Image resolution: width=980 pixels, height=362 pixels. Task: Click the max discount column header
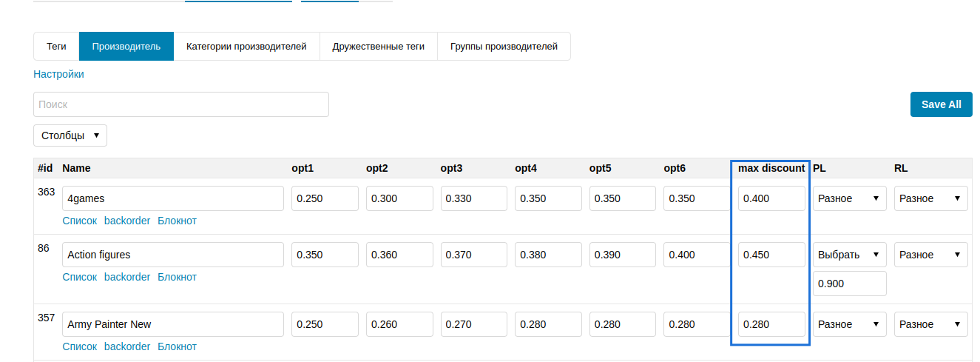click(x=771, y=168)
